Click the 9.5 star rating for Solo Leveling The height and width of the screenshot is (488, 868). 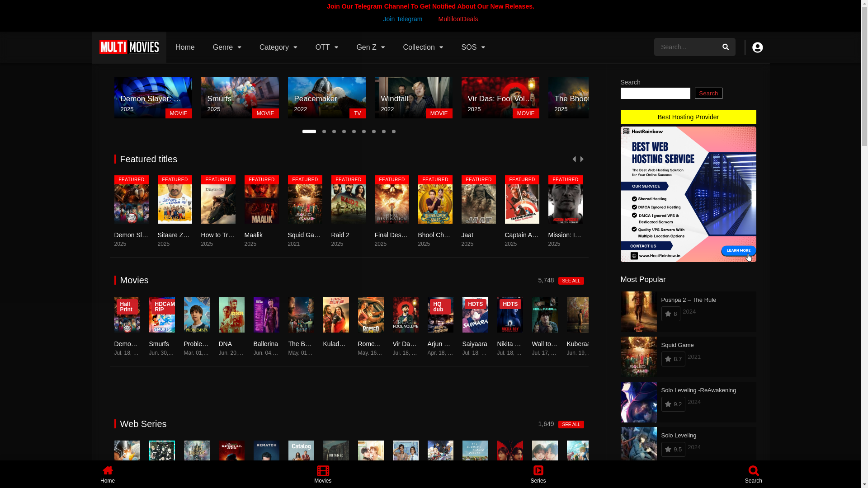pyautogui.click(x=673, y=450)
